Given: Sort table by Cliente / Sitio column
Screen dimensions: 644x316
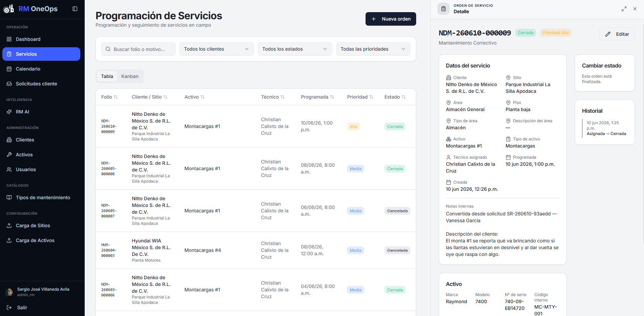Looking at the screenshot, I should tap(150, 97).
